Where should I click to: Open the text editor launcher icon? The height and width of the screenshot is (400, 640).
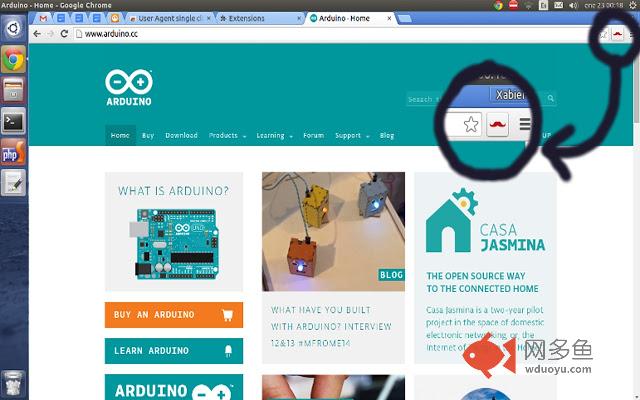click(x=13, y=183)
